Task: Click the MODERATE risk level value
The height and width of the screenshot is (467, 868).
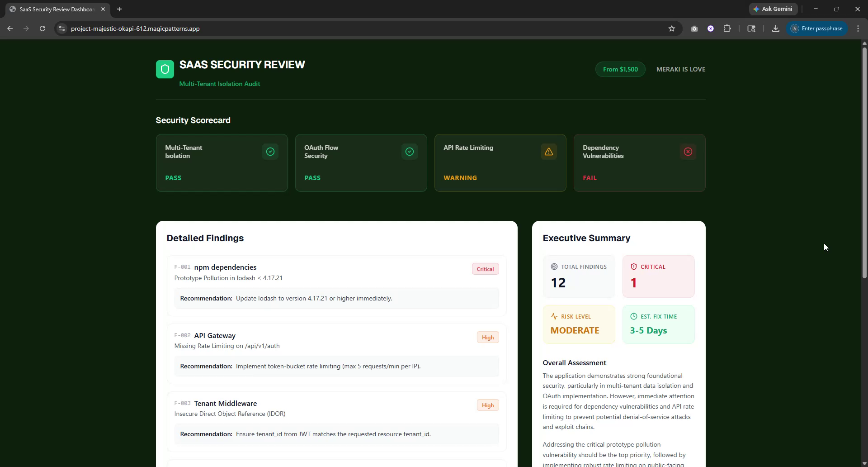Action: tap(575, 330)
